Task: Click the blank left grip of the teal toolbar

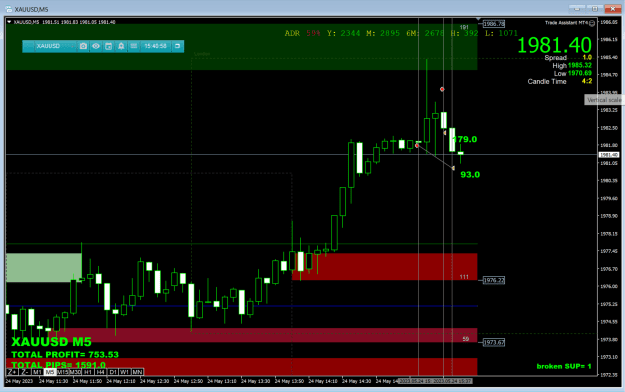Action: [x=28, y=46]
